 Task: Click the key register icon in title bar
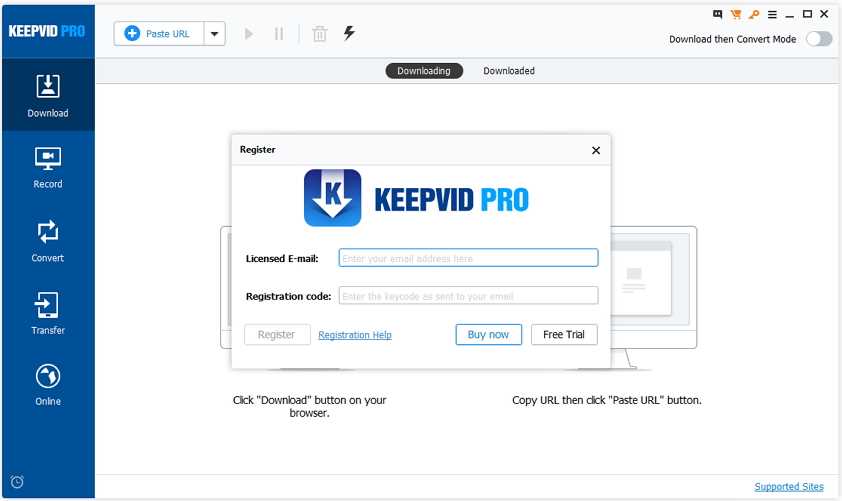point(754,14)
